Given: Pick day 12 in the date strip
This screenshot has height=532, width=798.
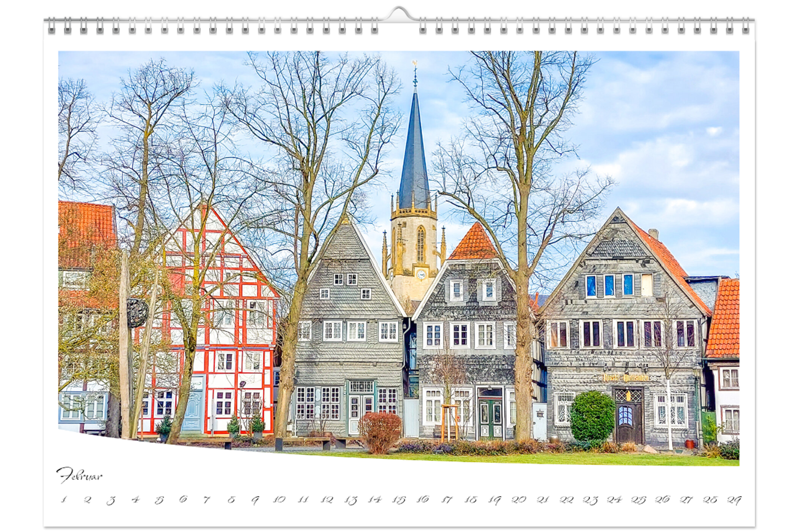Looking at the screenshot, I should point(327,499).
